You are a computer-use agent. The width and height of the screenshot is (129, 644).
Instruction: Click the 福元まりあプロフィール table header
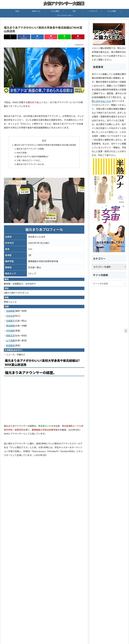point(44,229)
